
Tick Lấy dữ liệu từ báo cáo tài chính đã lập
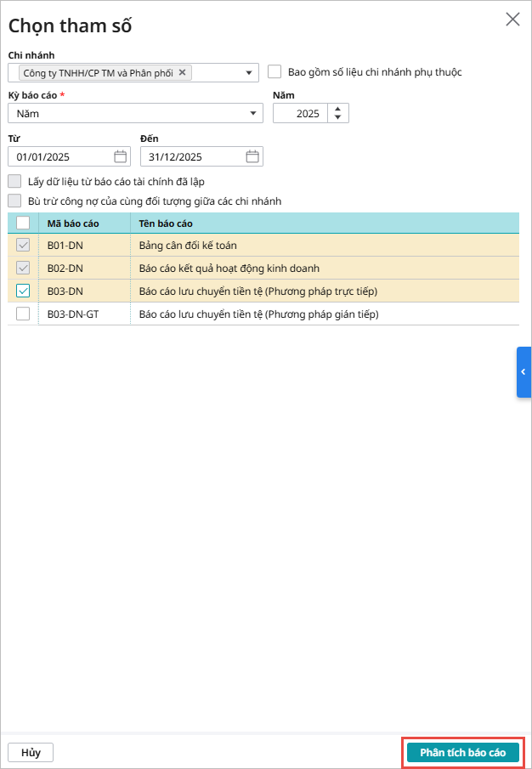click(x=14, y=181)
